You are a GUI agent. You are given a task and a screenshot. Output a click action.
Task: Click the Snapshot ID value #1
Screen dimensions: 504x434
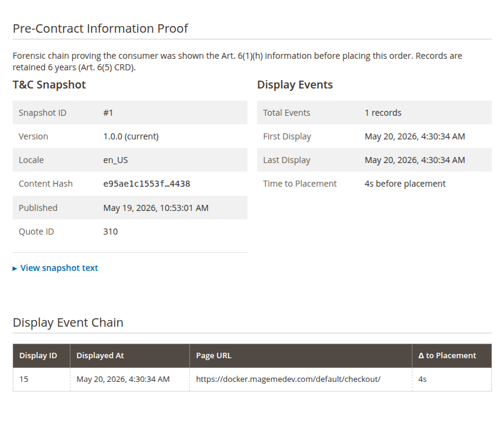(108, 113)
